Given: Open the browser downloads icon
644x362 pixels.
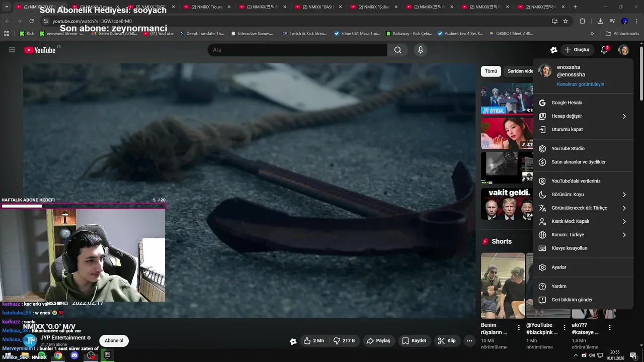Looking at the screenshot, I should click(600, 21).
